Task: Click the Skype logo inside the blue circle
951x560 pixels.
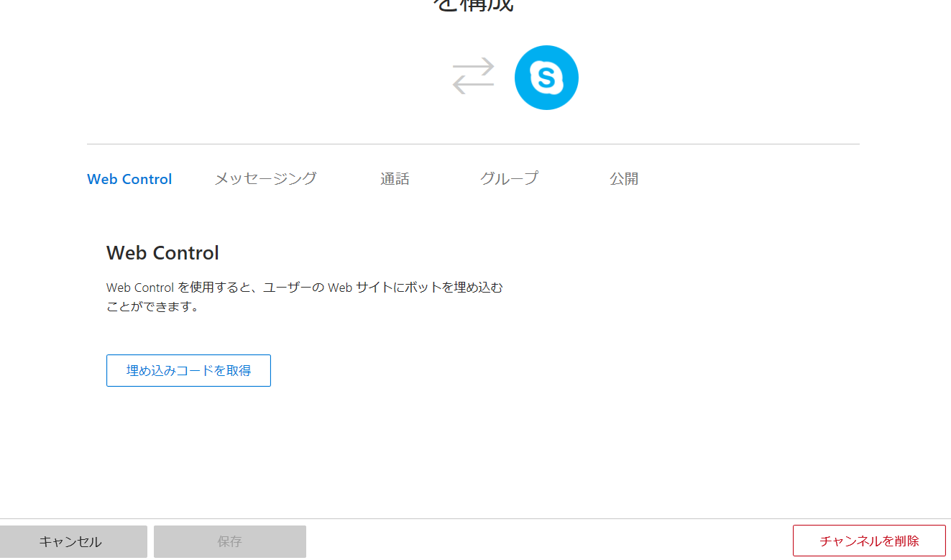Action: [x=546, y=77]
